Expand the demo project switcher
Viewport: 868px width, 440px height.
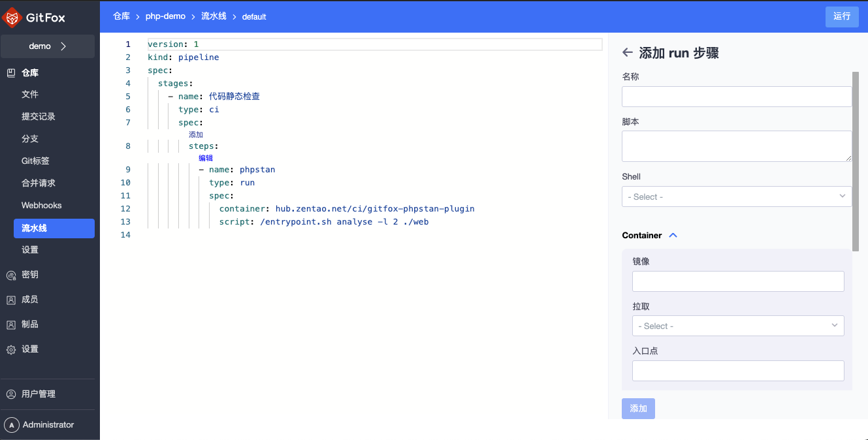(x=48, y=46)
